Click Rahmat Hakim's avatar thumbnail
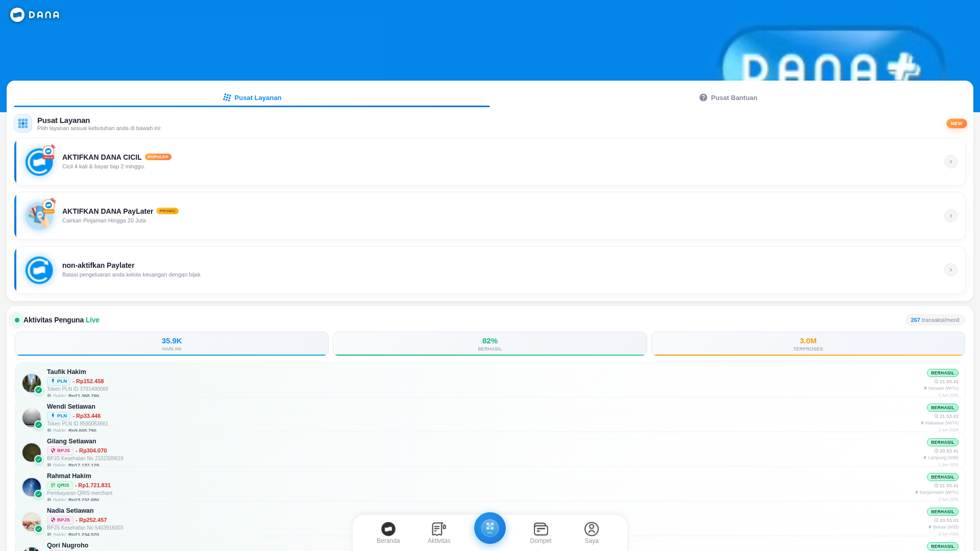The height and width of the screenshot is (551, 980). click(32, 487)
